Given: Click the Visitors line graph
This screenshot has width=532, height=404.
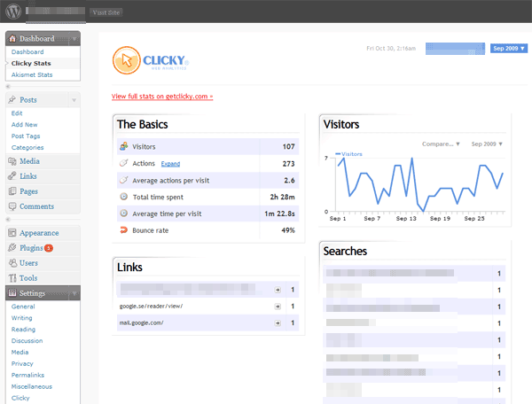Looking at the screenshot, I should 420,184.
